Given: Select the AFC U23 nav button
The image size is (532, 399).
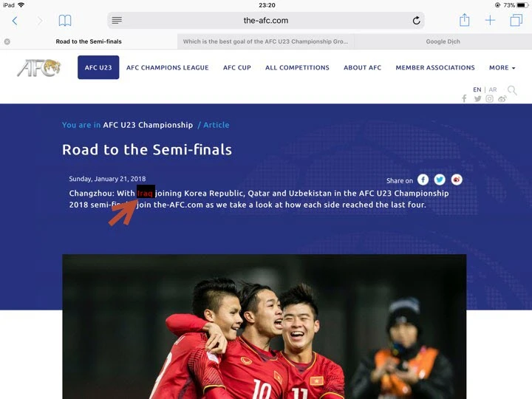Looking at the screenshot, I should (98, 67).
